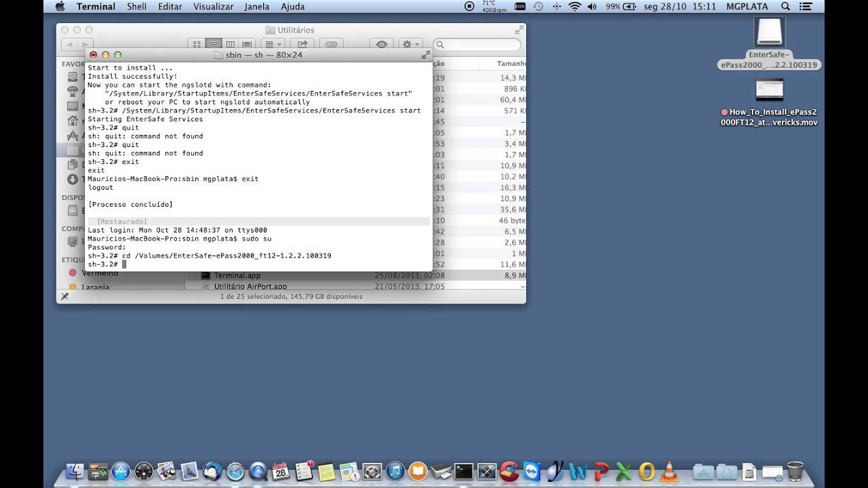The image size is (868, 488).
Task: Open Microsoft PowerPoint from the Dock
Action: 601,471
